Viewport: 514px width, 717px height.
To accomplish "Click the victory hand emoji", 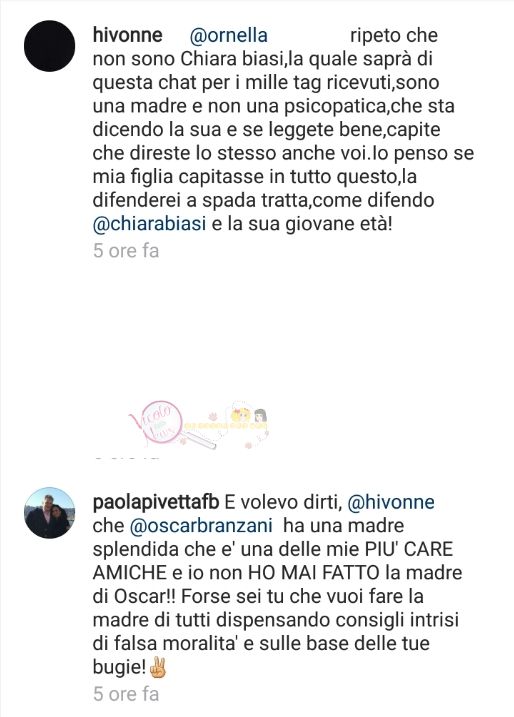I will coord(158,668).
